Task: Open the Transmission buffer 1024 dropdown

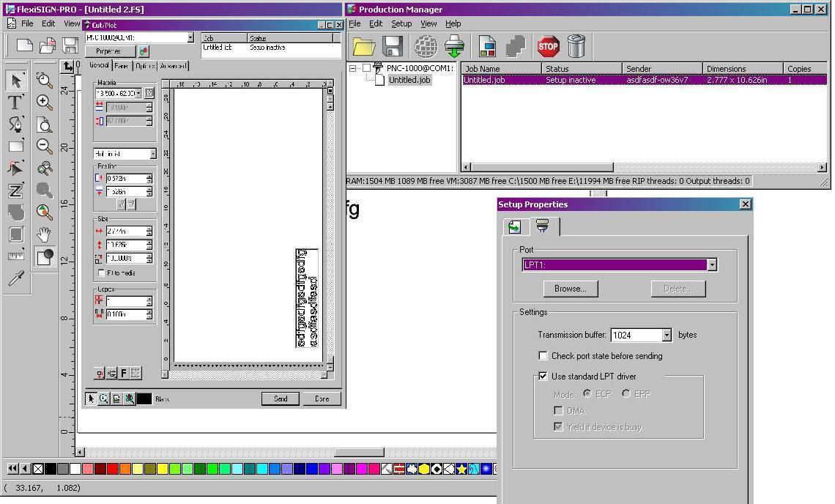Action: pyautogui.click(x=667, y=336)
